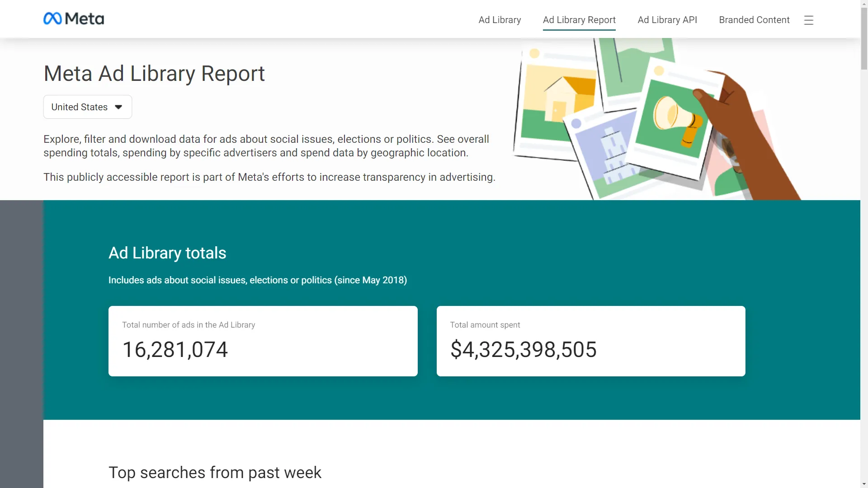The image size is (868, 488).
Task: Click the total ads value 16,281,074
Action: [x=175, y=350]
